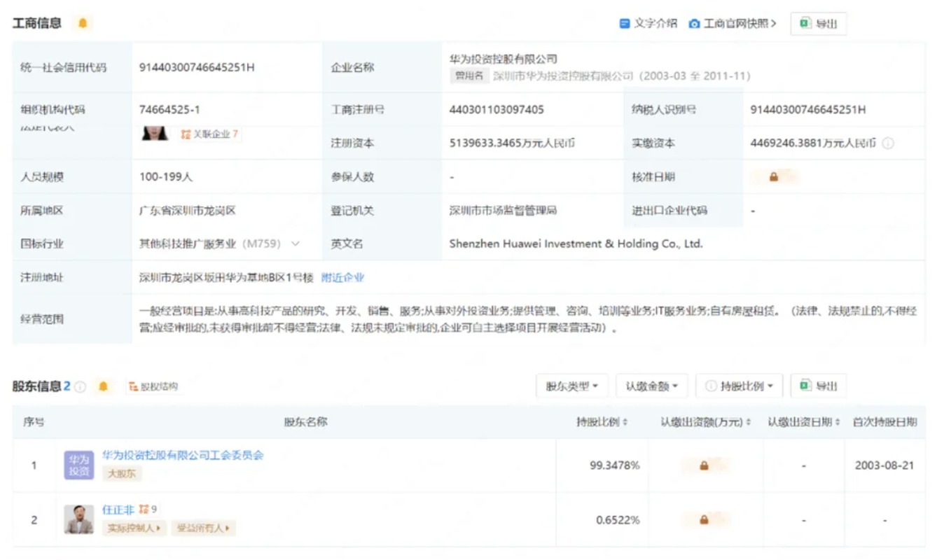Screen dimensions: 937x560
Task: Export 工商信息 with the 导出 button
Action: [819, 24]
